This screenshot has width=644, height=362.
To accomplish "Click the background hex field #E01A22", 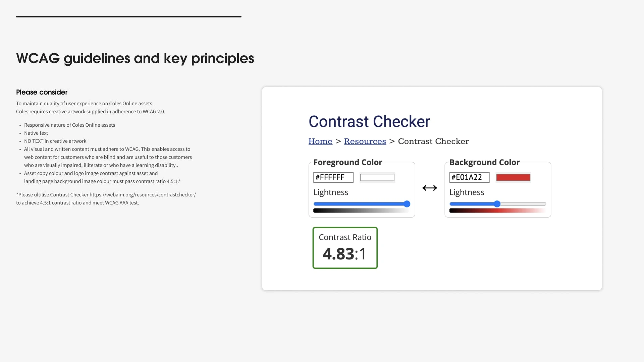I will coord(469,177).
